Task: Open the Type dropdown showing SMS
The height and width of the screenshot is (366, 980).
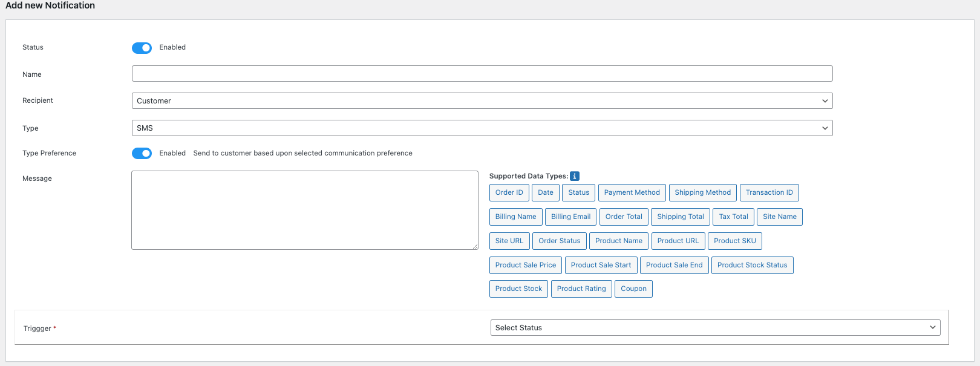Action: click(482, 128)
